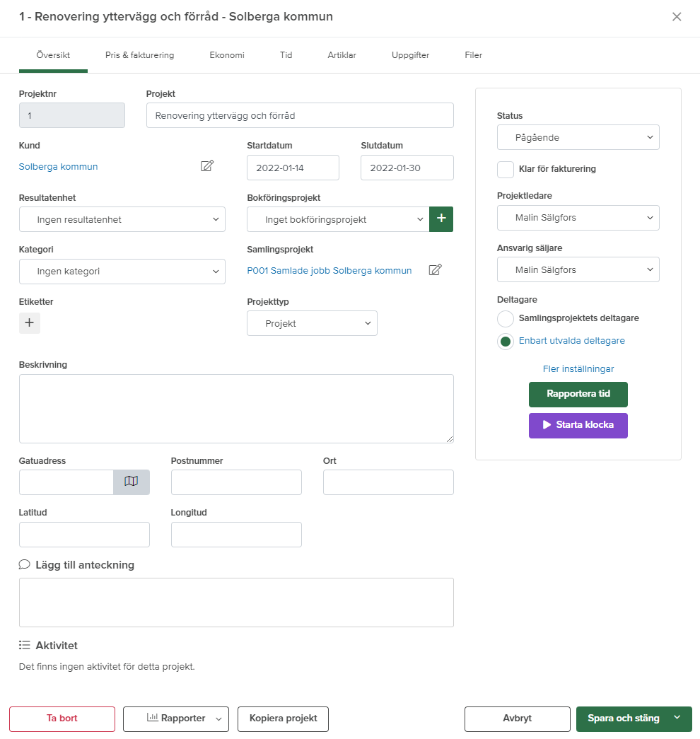This screenshot has width=700, height=739.
Task: Enable the Klar för fakturering checkbox
Action: [x=506, y=170]
